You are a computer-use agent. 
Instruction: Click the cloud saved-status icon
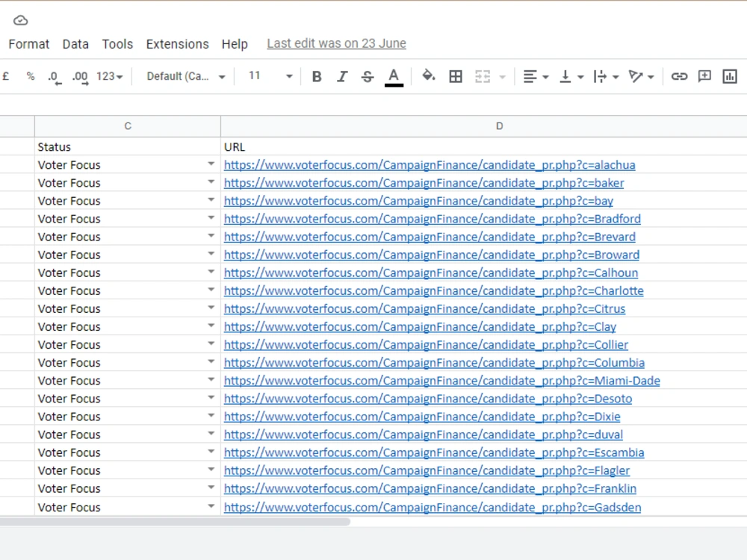pos(20,20)
